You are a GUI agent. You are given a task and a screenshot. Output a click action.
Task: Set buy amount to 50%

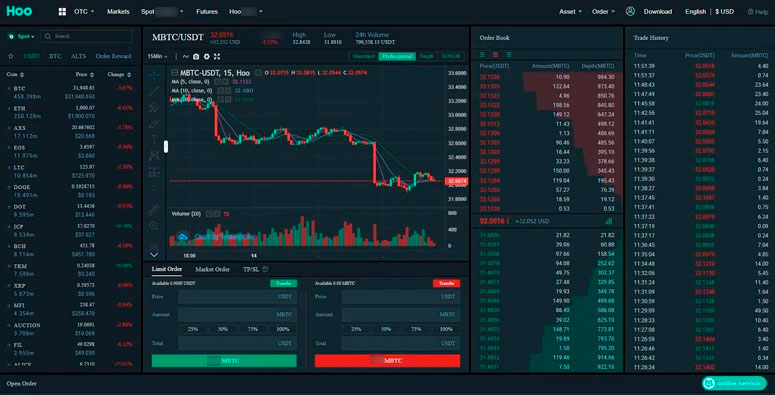222,329
